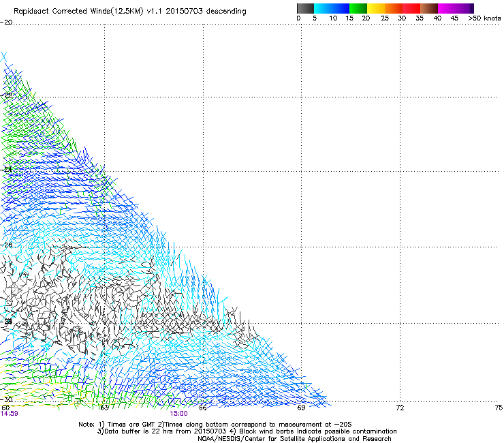Click the yellow 20-25 knots legend swatch
The width and height of the screenshot is (504, 443).
click(x=376, y=8)
